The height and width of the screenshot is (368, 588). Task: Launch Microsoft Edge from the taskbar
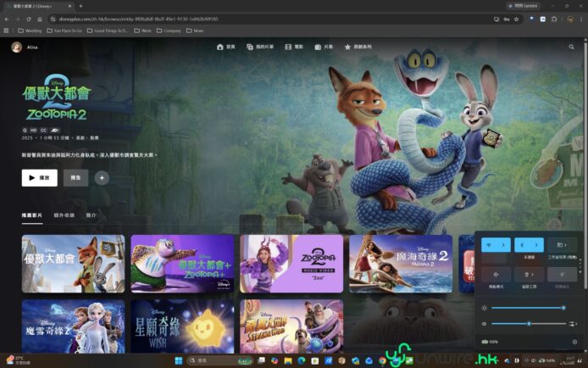302,360
